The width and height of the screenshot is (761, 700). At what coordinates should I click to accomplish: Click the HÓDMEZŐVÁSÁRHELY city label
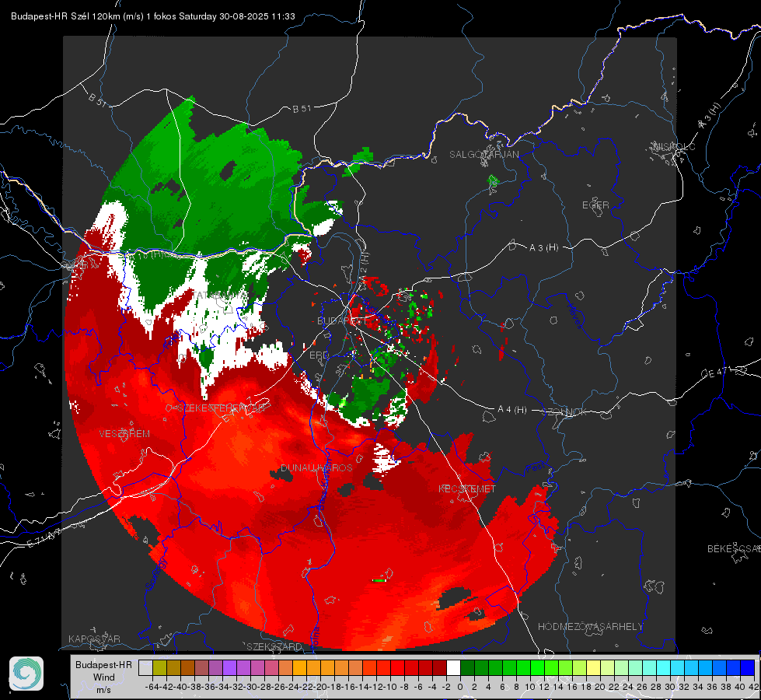(591, 627)
